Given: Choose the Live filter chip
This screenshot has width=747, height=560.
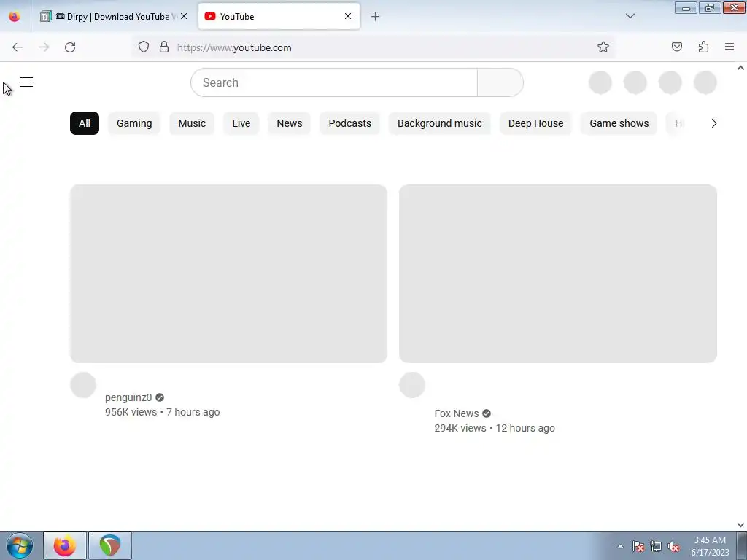Looking at the screenshot, I should tap(241, 123).
